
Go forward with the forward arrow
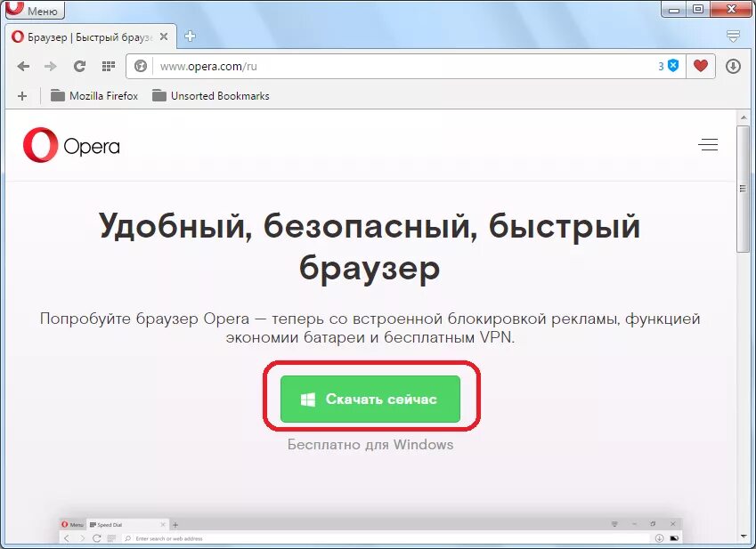(x=50, y=67)
